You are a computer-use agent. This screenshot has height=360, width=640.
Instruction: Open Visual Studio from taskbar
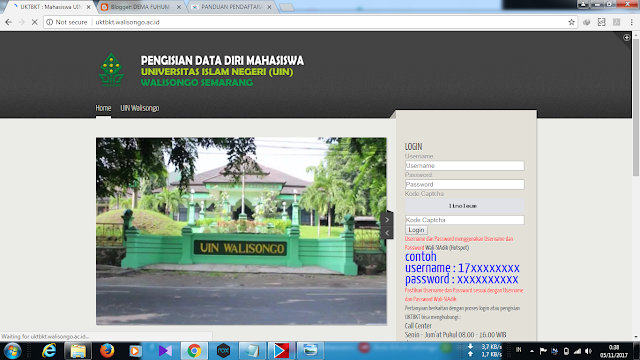165,351
